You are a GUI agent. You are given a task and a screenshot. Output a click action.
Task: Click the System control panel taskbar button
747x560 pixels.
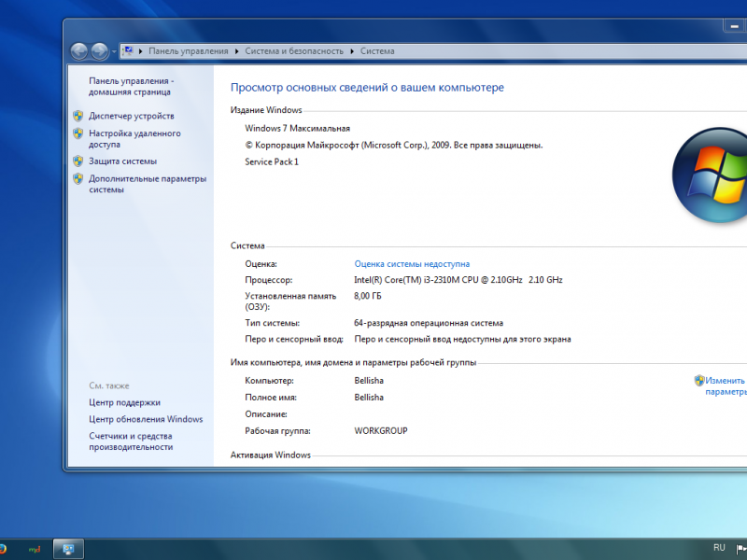coord(68,549)
